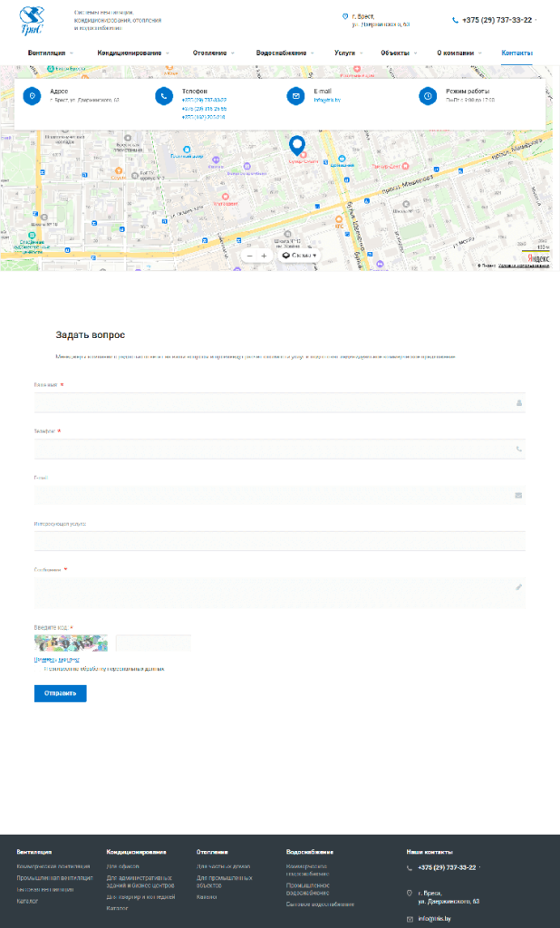Viewport: 560px width, 928px height.
Task: Click the footer phone handset icon
Action: (x=410, y=868)
